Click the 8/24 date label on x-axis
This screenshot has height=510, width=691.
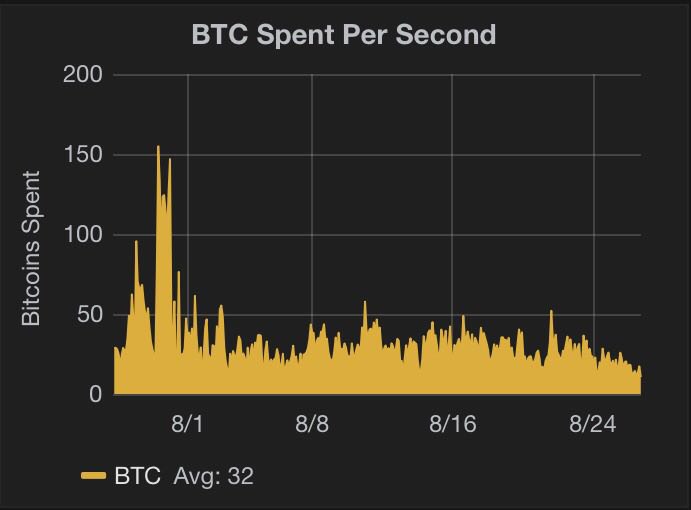[x=594, y=423]
